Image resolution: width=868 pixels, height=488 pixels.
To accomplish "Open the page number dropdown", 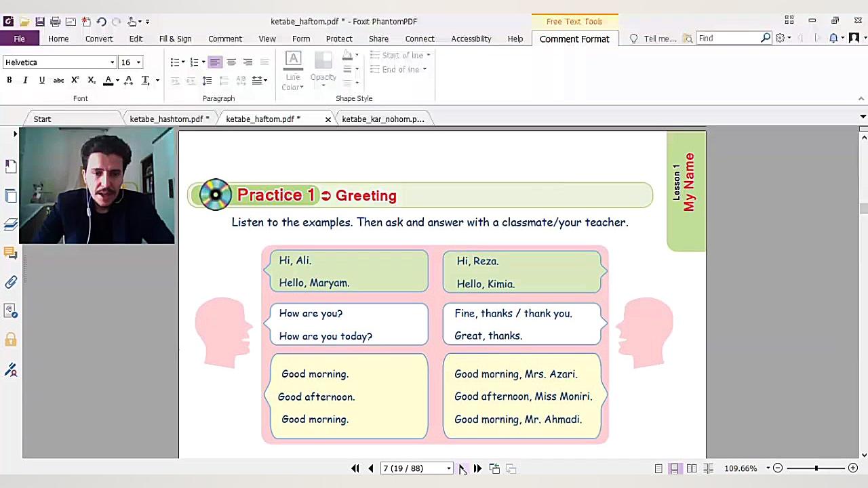I will (x=448, y=468).
